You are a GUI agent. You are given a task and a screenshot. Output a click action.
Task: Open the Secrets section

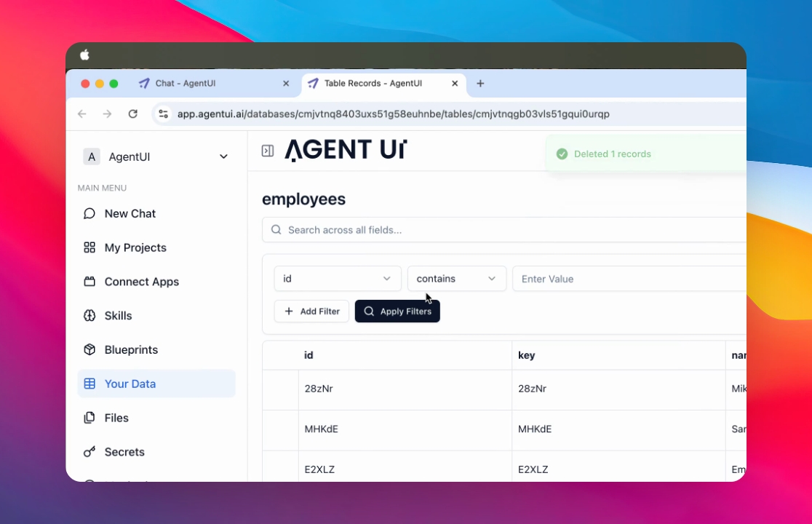[156, 452]
